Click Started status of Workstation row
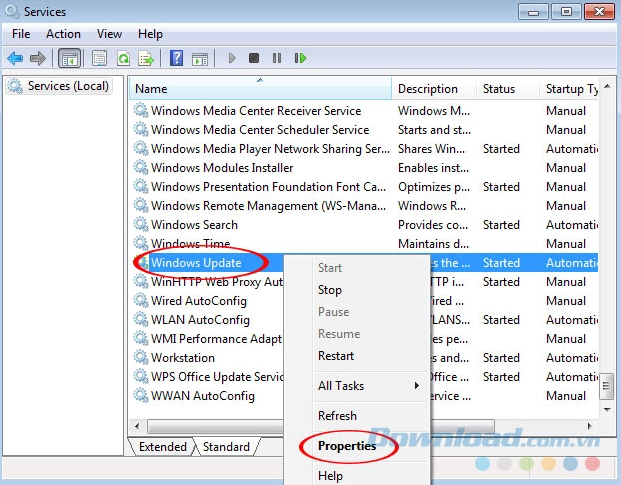Viewport: 621px width, 485px height. coord(501,358)
